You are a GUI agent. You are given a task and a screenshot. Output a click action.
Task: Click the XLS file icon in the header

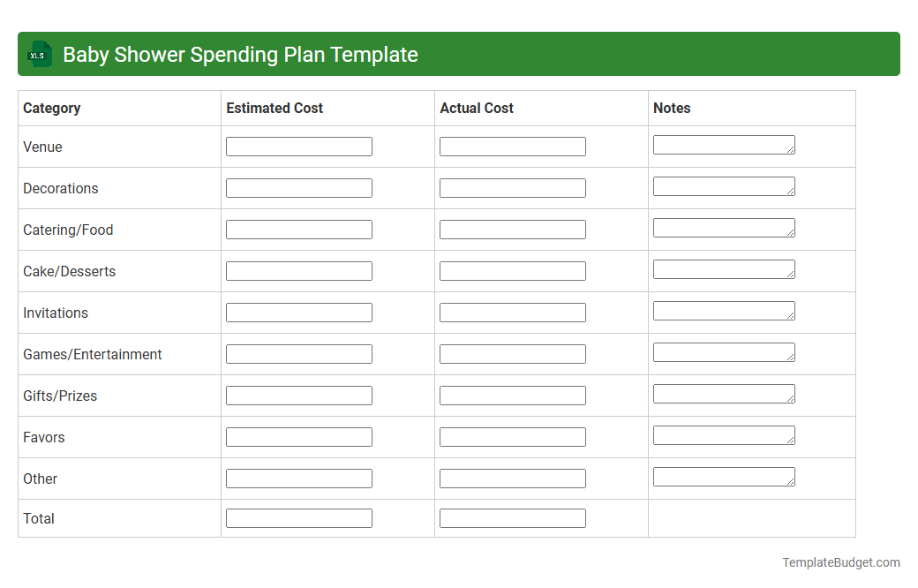(39, 54)
